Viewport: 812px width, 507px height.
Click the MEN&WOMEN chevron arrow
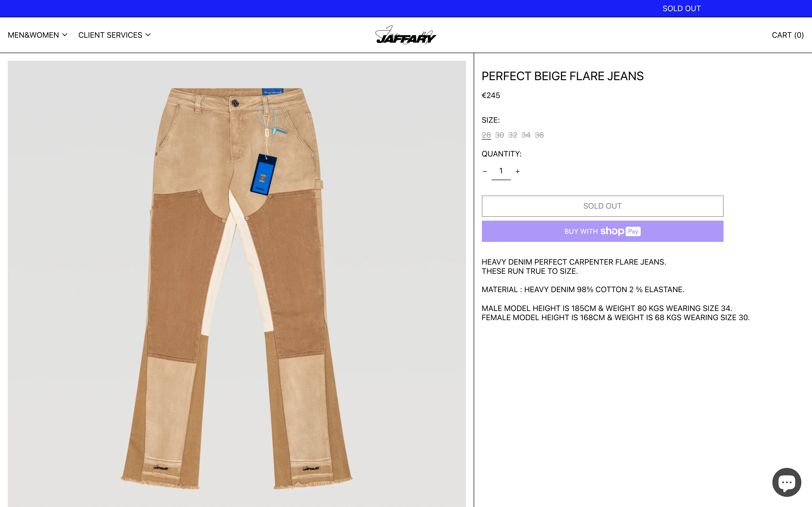65,35
